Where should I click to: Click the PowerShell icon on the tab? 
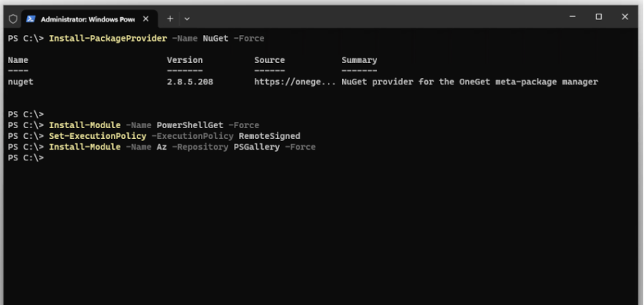(31, 19)
